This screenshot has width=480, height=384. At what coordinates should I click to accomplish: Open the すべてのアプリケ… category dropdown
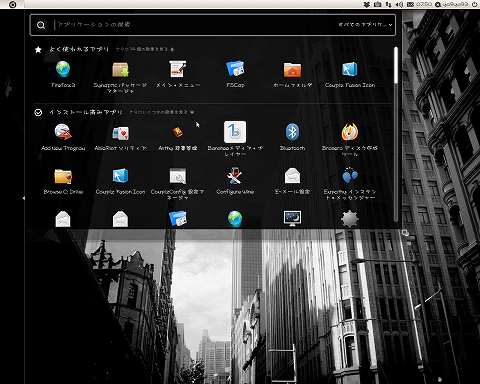coord(365,25)
